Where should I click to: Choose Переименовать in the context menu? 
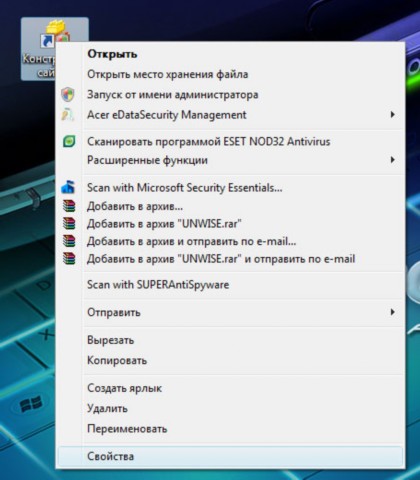pos(230,429)
